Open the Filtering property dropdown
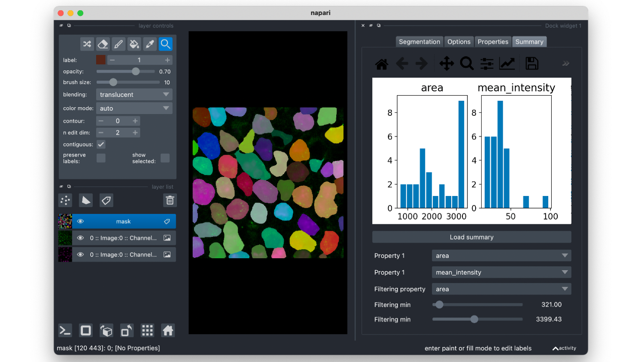The image size is (644, 362). tap(501, 289)
